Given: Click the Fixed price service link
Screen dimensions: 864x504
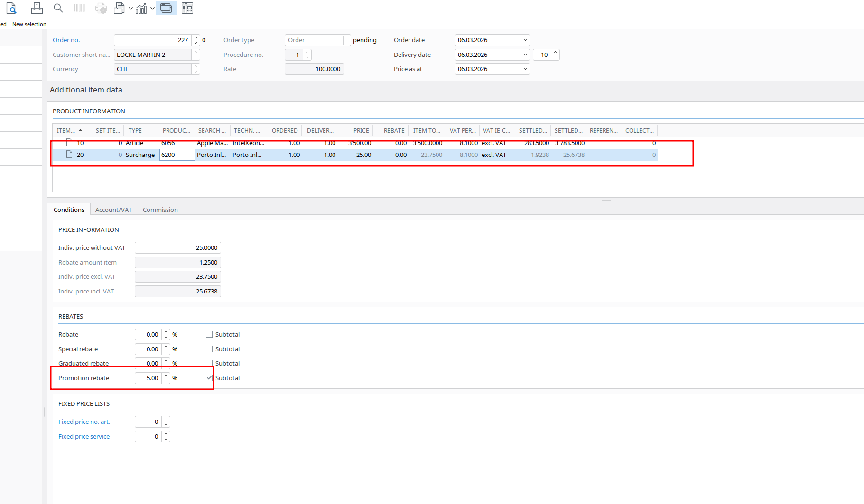Looking at the screenshot, I should (x=84, y=436).
